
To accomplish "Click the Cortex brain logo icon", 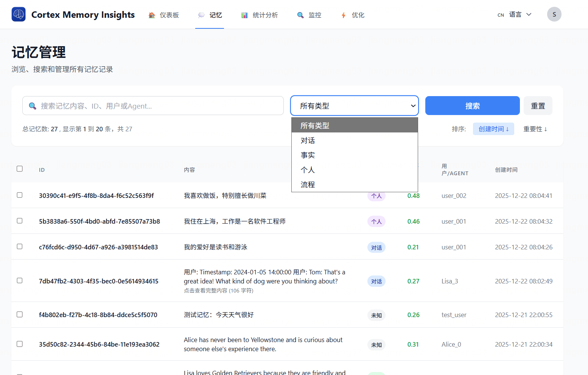I will click(19, 14).
